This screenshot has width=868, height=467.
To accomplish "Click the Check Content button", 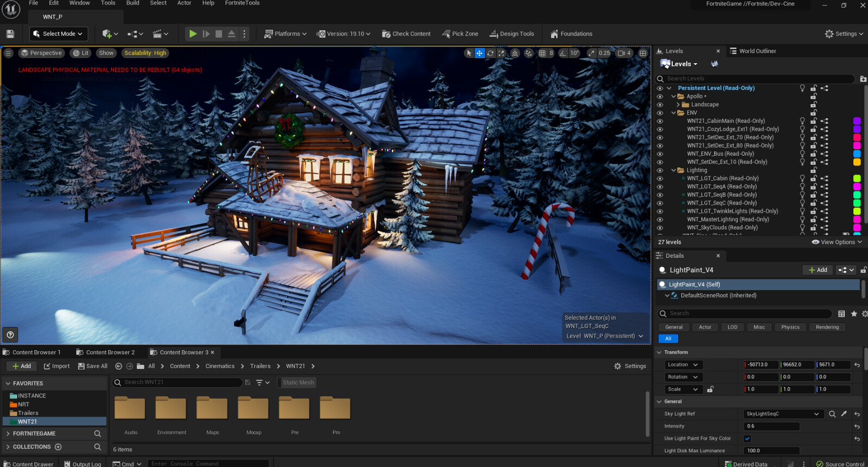I will point(406,34).
